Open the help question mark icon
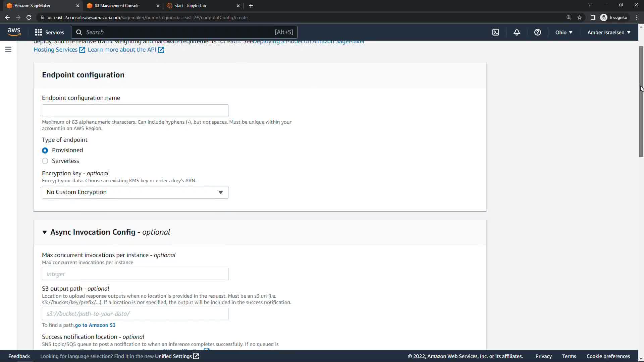 [537, 32]
